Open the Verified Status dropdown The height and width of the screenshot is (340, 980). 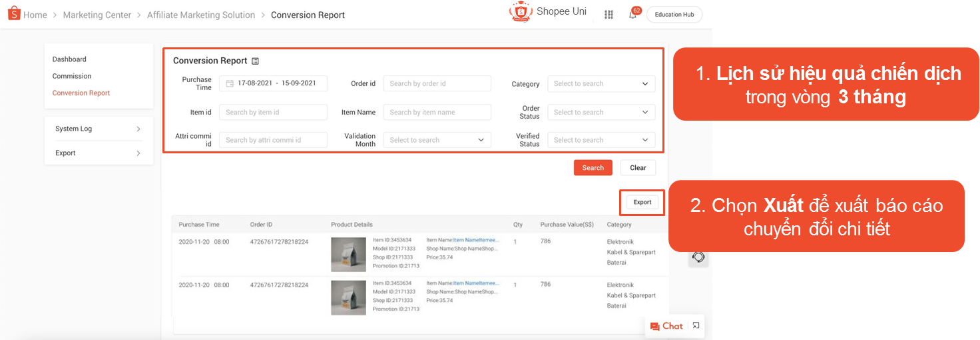(x=601, y=140)
